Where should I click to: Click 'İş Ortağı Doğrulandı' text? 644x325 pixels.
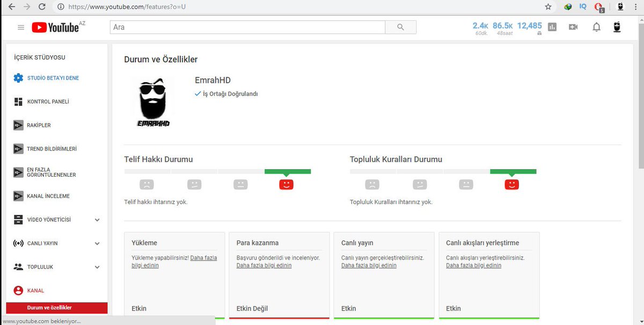[230, 93]
